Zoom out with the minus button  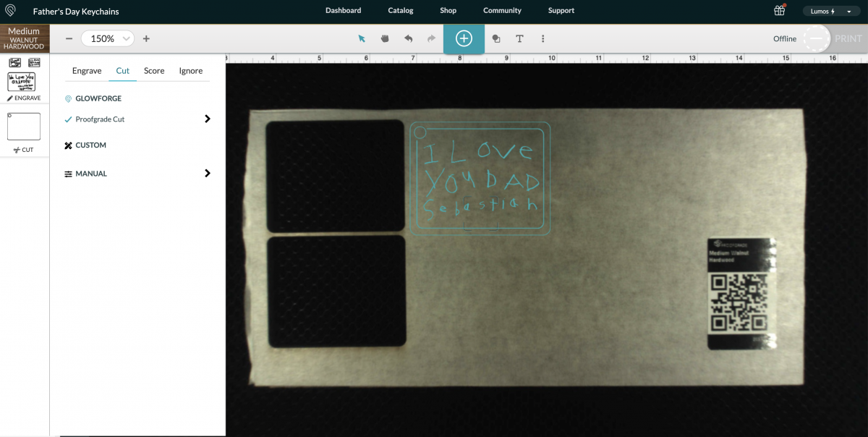69,38
